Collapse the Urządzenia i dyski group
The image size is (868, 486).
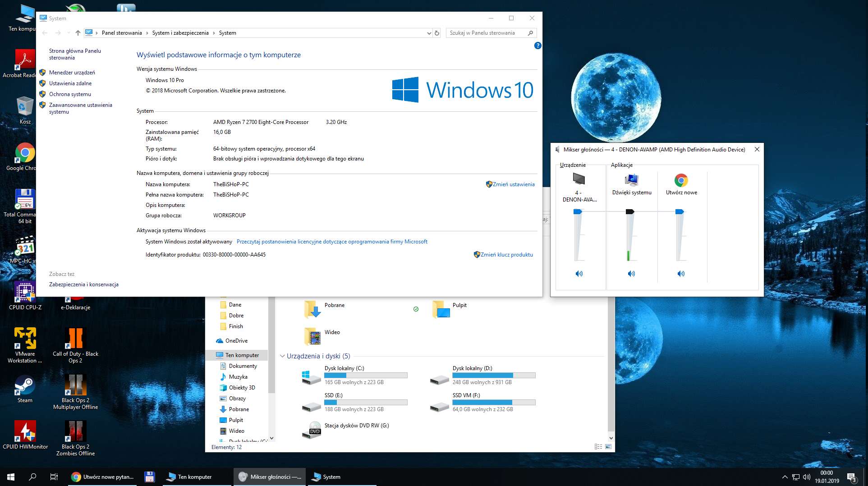(282, 356)
